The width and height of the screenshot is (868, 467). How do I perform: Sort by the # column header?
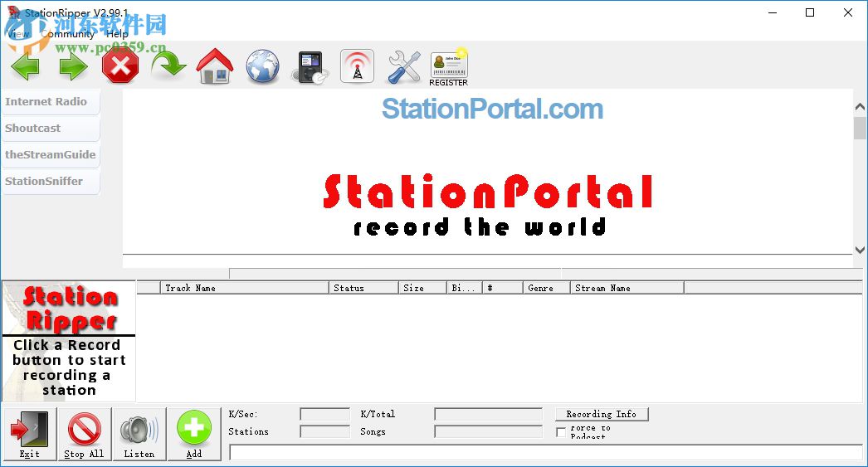click(502, 288)
